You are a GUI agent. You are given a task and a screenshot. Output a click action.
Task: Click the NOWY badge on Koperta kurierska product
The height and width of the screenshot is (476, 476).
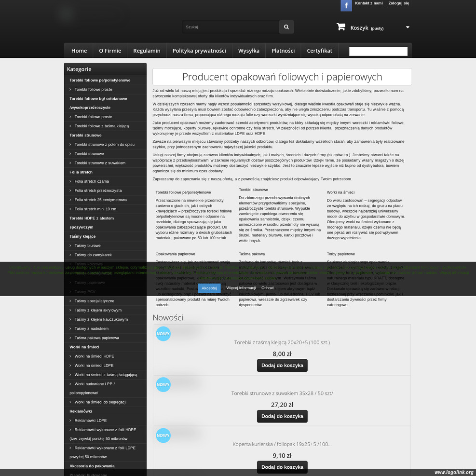[x=163, y=435]
